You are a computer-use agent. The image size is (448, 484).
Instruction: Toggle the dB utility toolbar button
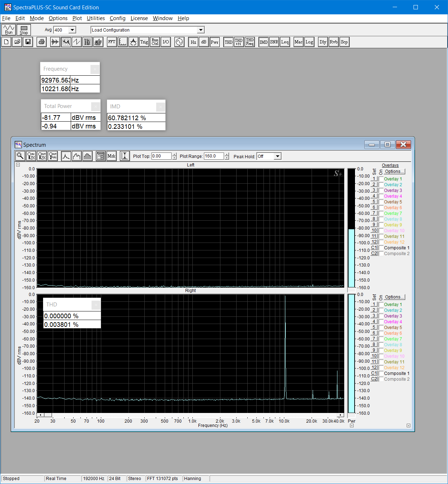204,42
